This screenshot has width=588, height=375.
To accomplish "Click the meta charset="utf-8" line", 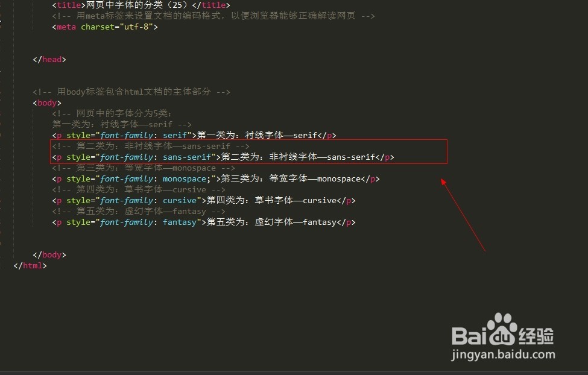I will pos(105,27).
